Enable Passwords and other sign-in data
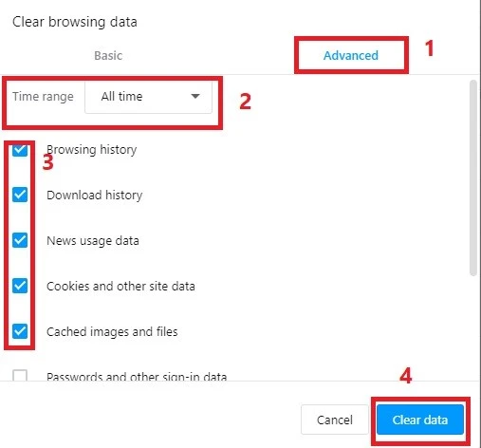Image resolution: width=481 pixels, height=448 pixels. [20, 375]
